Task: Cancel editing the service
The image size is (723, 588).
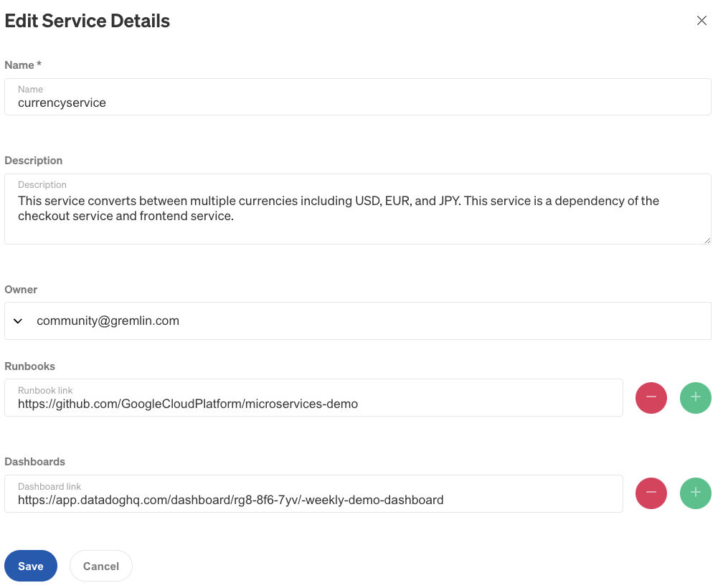Action: click(100, 566)
